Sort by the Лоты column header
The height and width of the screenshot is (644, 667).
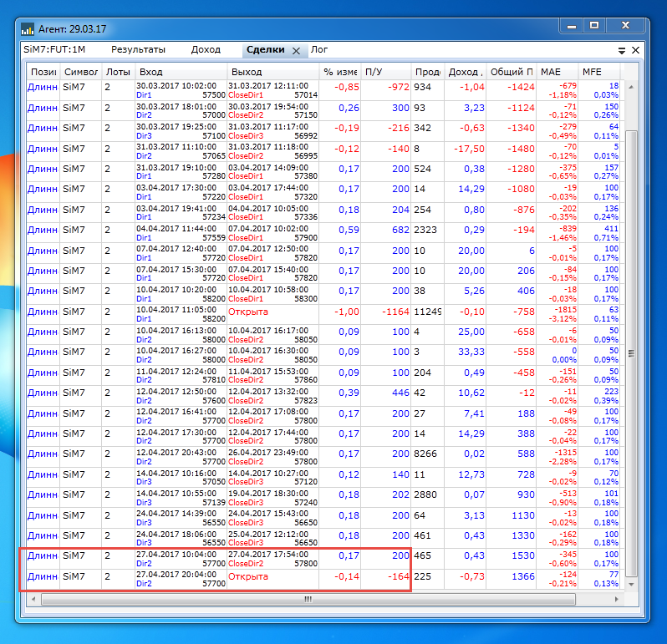point(118,72)
